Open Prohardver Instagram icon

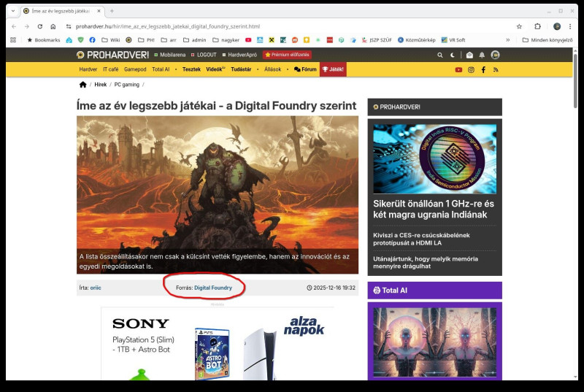(471, 69)
